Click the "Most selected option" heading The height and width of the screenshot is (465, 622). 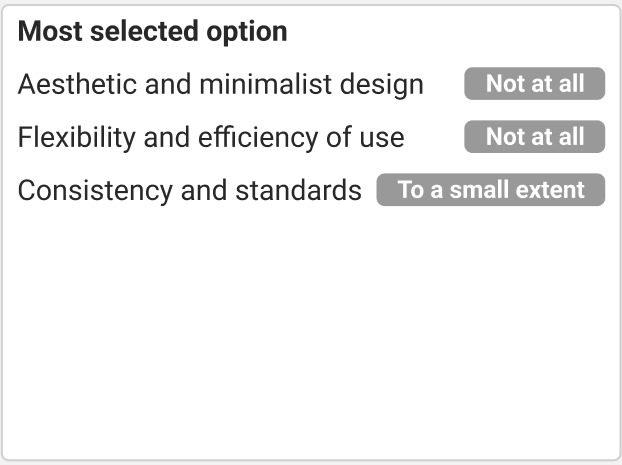[152, 32]
